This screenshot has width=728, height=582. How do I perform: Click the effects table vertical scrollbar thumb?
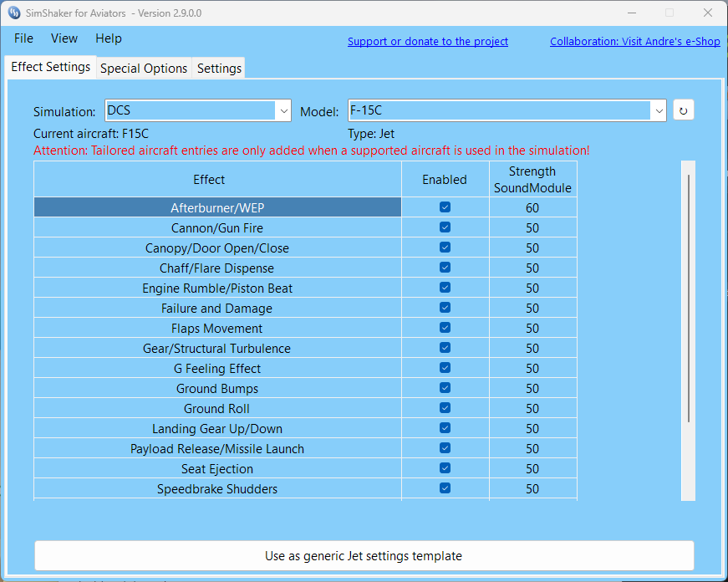688,299
